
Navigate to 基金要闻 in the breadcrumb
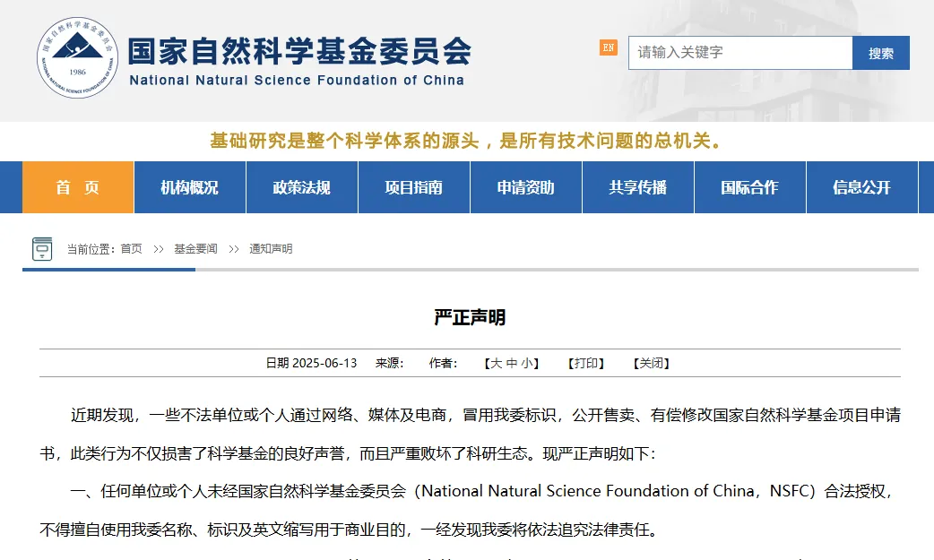[x=195, y=249]
